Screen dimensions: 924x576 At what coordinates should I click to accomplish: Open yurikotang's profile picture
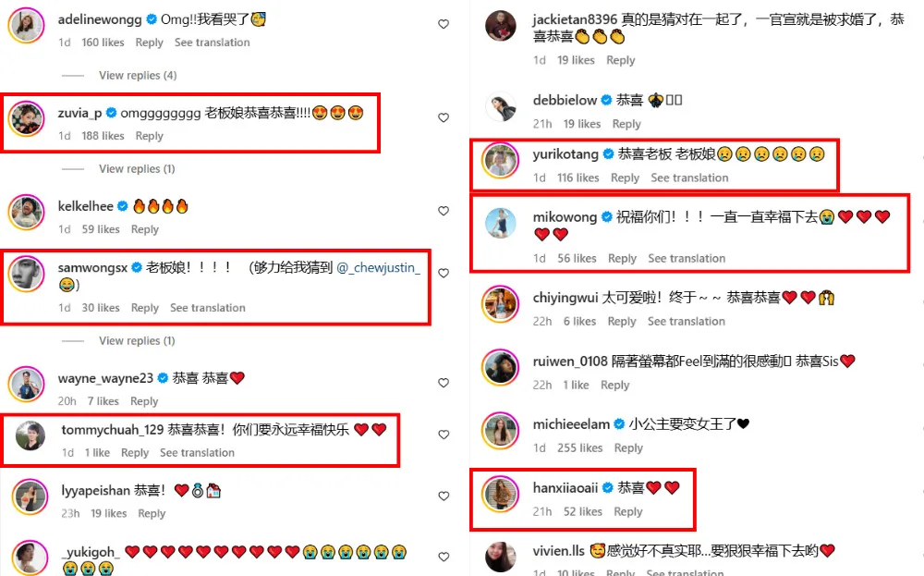click(500, 160)
